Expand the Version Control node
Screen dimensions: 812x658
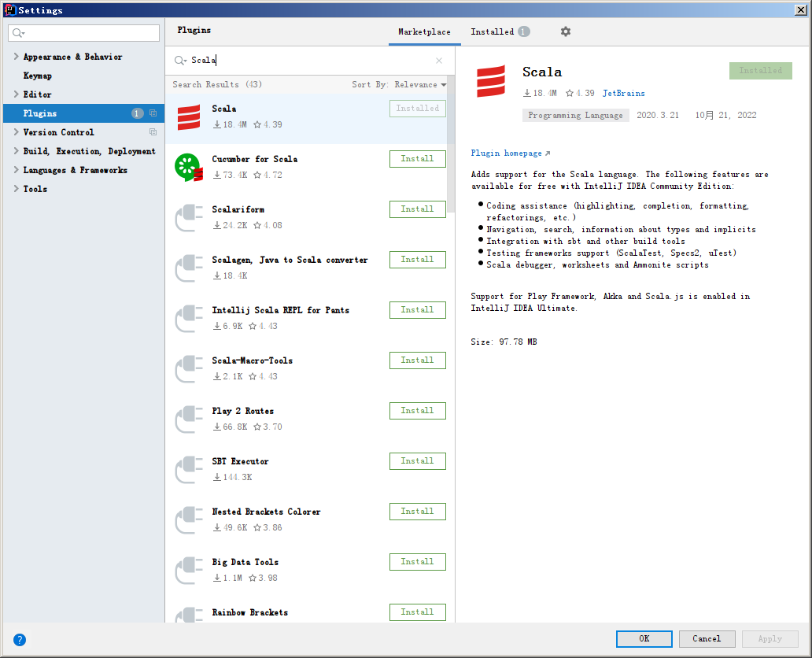click(16, 132)
